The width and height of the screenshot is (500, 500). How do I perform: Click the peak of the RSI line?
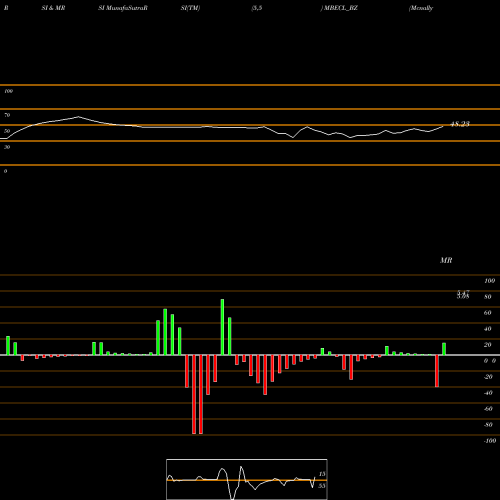78,117
